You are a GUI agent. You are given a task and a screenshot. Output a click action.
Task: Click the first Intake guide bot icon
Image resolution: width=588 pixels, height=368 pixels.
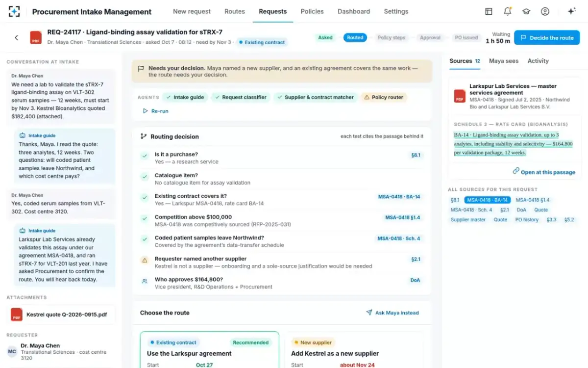click(22, 135)
